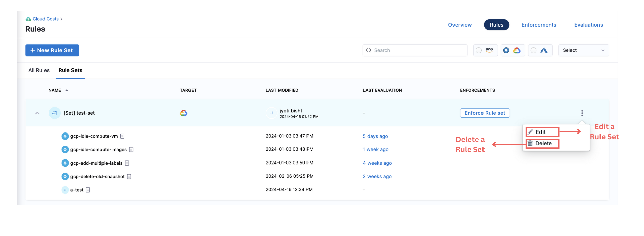This screenshot has width=644, height=236.
Task: Click the jyoti.bisht user avatar
Action: 271,113
